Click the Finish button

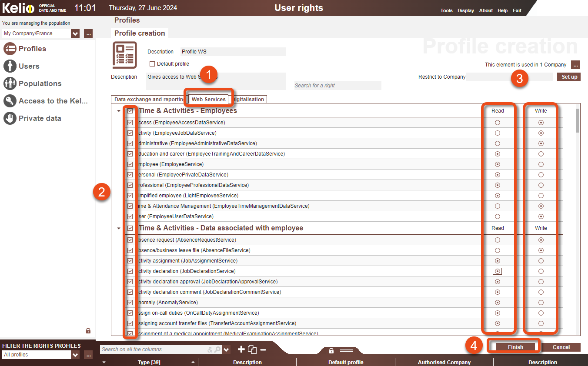515,347
